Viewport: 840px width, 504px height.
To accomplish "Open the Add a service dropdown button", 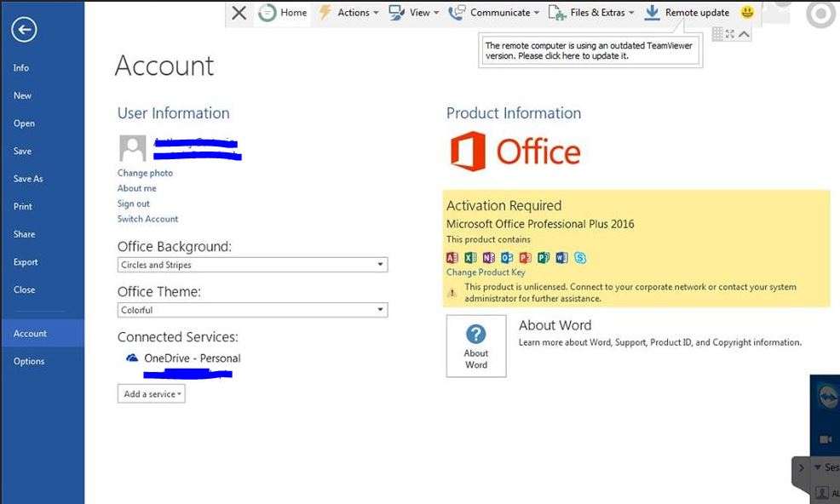I will tap(152, 393).
